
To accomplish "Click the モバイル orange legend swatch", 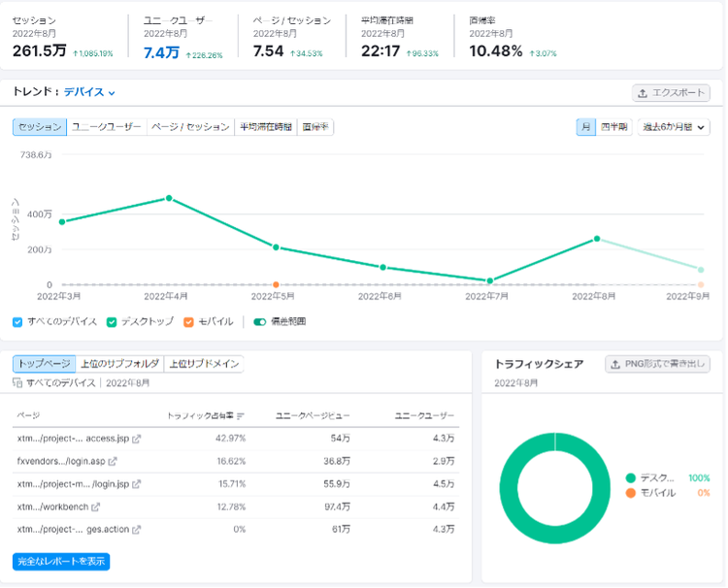I will point(631,493).
